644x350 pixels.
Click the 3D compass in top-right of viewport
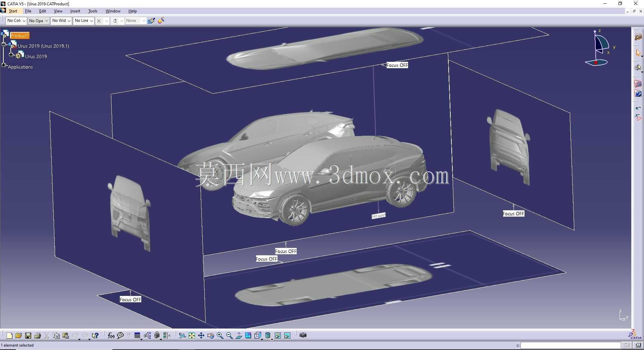click(600, 48)
